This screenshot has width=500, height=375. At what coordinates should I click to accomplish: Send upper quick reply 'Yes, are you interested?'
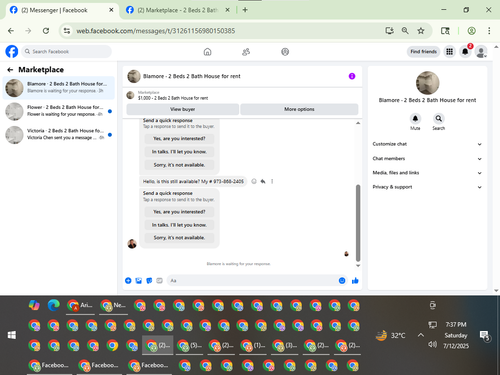tap(179, 139)
